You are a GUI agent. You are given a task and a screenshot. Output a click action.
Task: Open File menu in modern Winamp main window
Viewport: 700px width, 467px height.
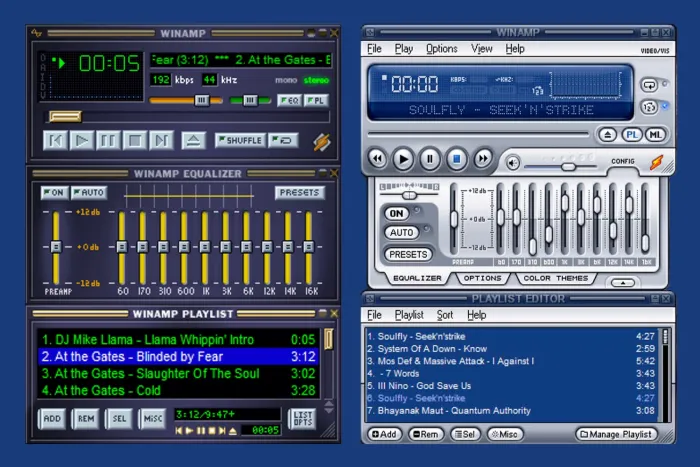coord(374,49)
